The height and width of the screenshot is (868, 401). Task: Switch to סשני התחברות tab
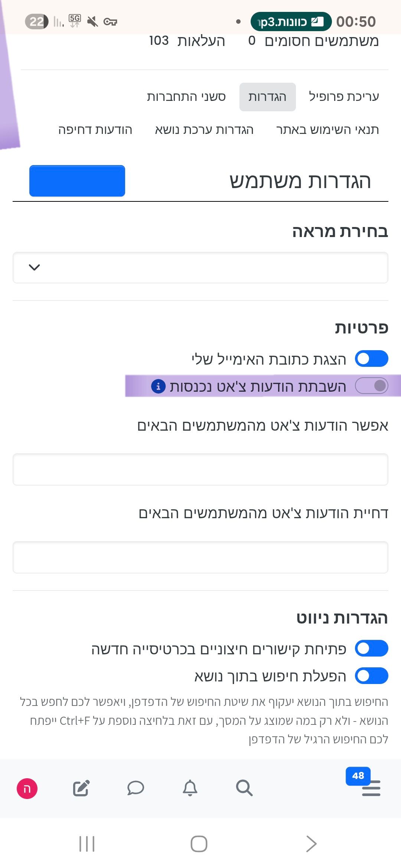point(186,97)
